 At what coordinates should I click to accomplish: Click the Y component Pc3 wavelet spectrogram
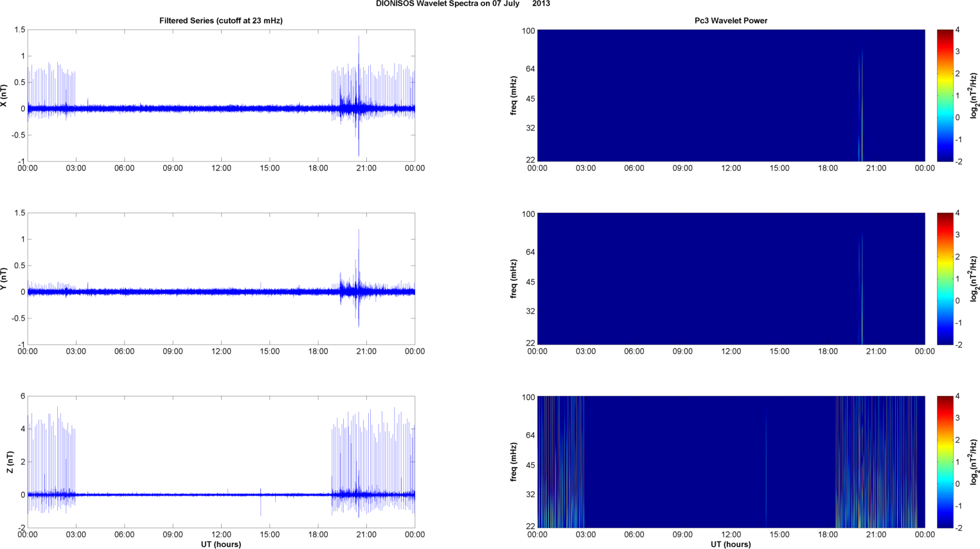coord(731,279)
